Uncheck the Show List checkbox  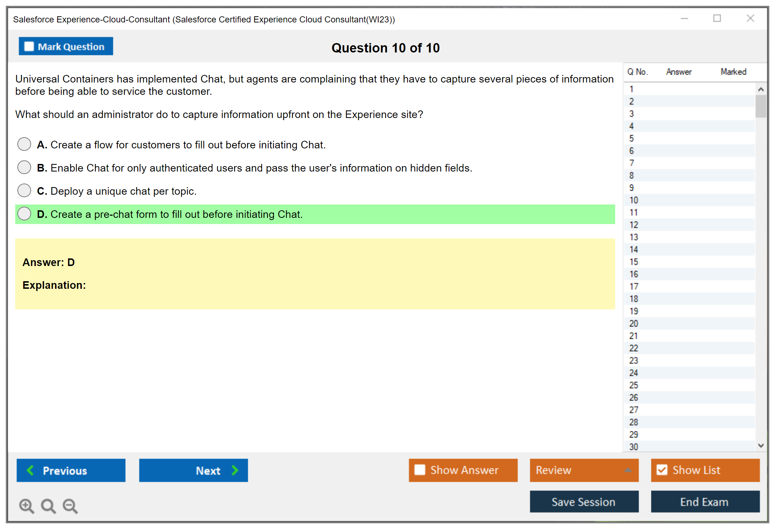[x=662, y=470]
